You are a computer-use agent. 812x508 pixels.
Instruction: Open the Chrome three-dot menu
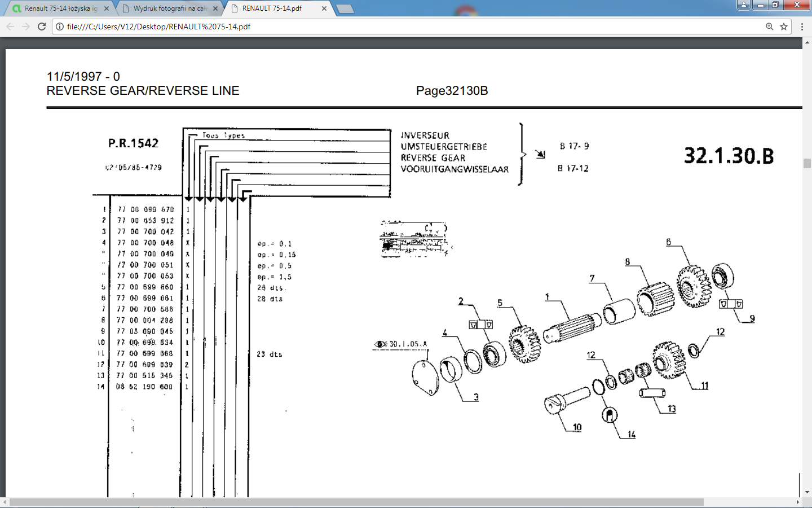[x=802, y=27]
